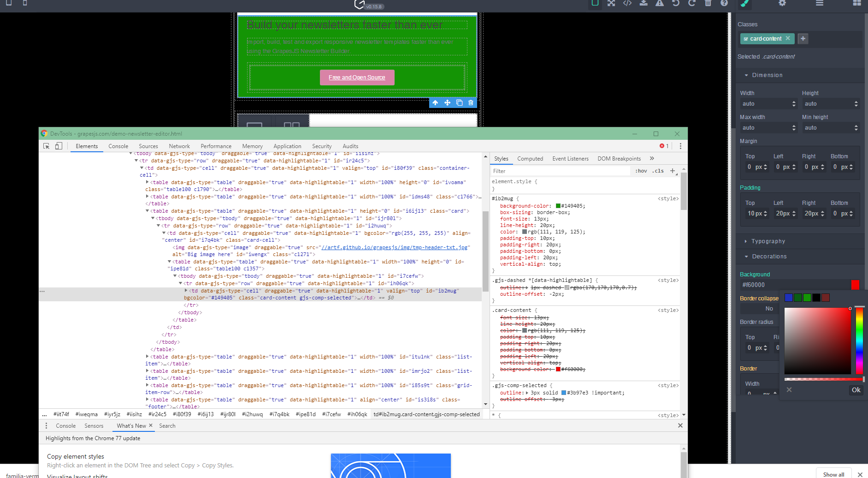
Task: Open console drawer three-dot menu
Action: tap(46, 425)
